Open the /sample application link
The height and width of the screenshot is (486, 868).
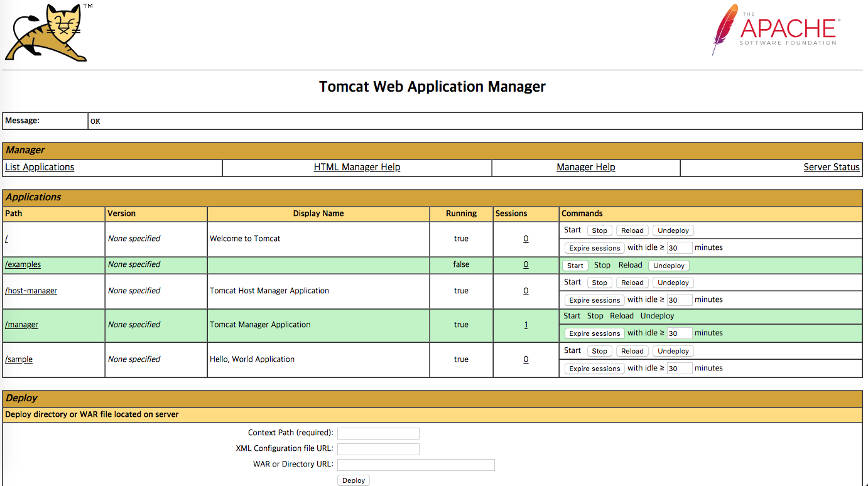19,359
